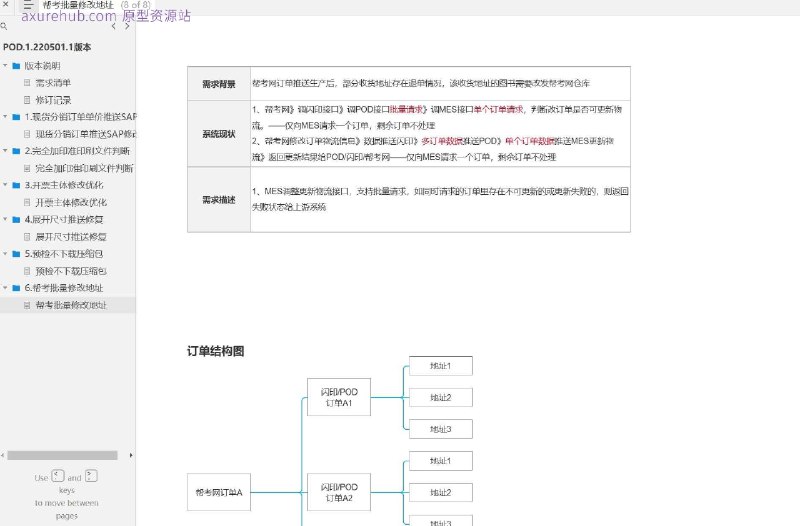The height and width of the screenshot is (526, 800).
Task: Go to next page arrow
Action: [x=127, y=26]
